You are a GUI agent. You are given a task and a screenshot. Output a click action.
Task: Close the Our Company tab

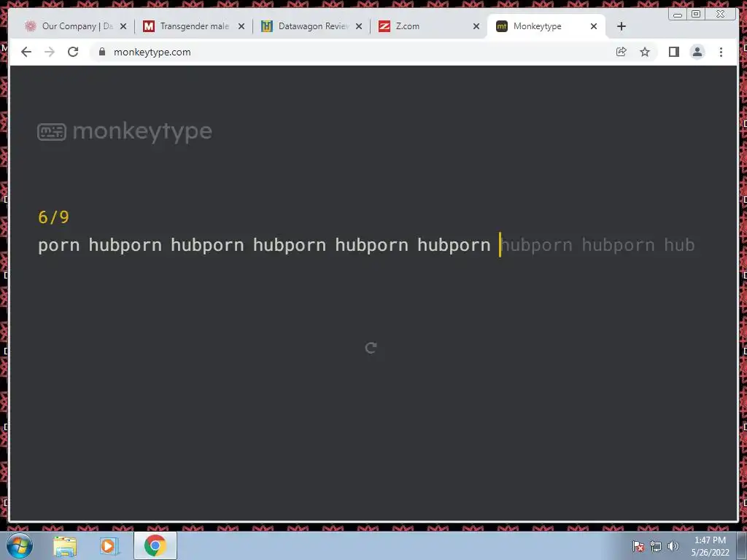point(123,26)
